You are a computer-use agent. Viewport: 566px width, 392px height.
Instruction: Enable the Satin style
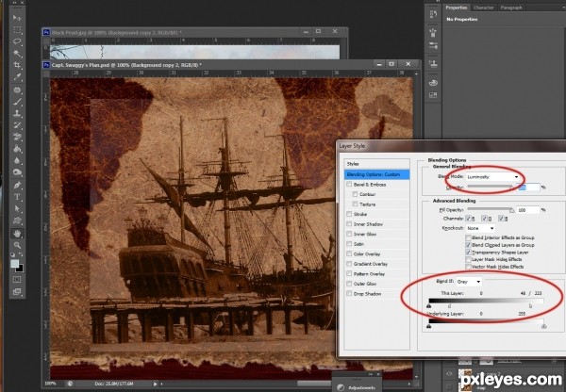click(349, 244)
